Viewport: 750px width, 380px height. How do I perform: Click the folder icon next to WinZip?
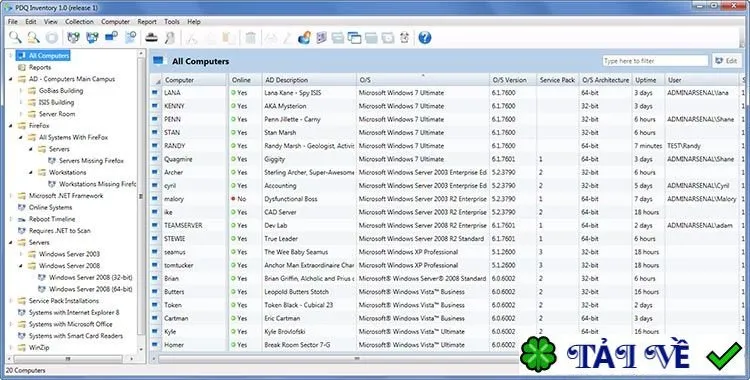tap(22, 348)
